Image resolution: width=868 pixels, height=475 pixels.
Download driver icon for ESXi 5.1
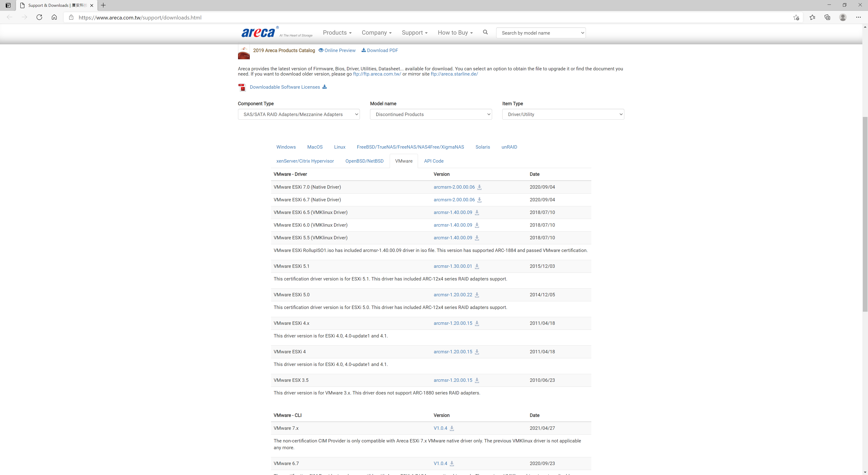[477, 266]
